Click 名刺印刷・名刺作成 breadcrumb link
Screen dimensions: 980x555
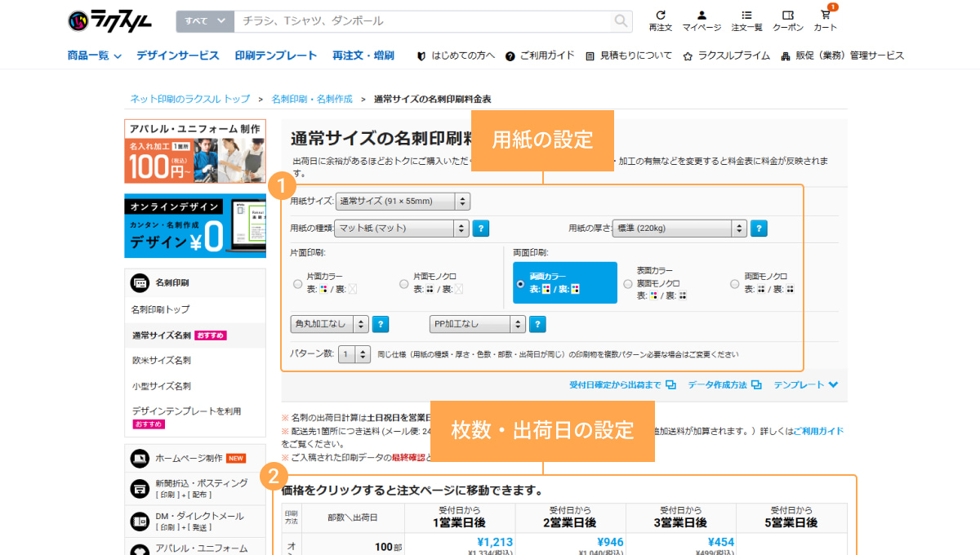(312, 99)
